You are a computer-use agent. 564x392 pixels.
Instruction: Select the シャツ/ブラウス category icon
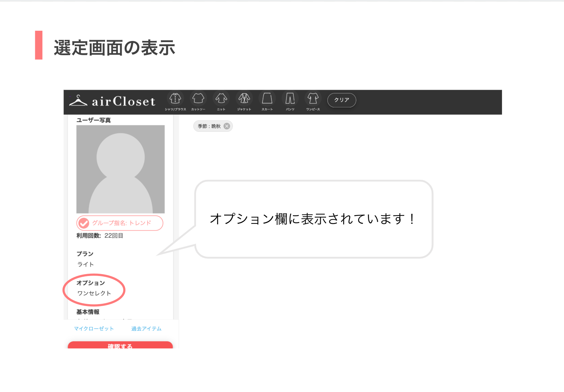175,99
